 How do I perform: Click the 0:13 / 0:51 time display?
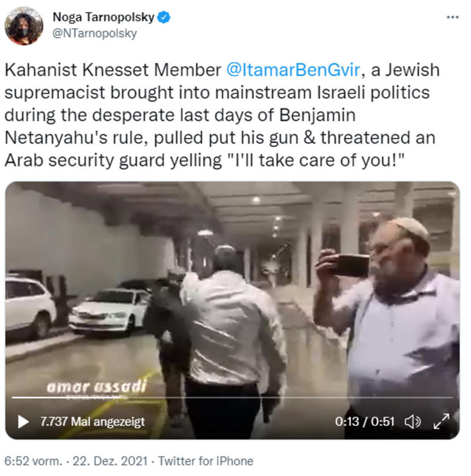[x=364, y=422]
